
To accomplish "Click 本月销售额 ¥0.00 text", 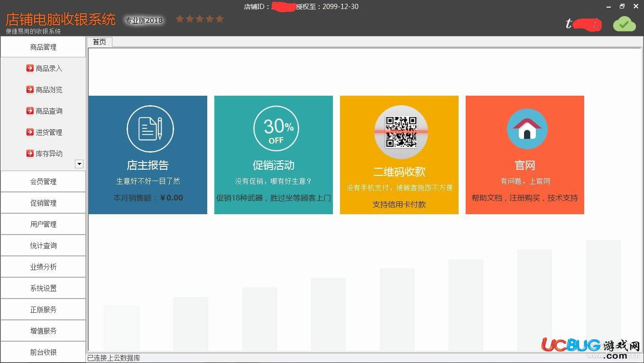I will 148,198.
